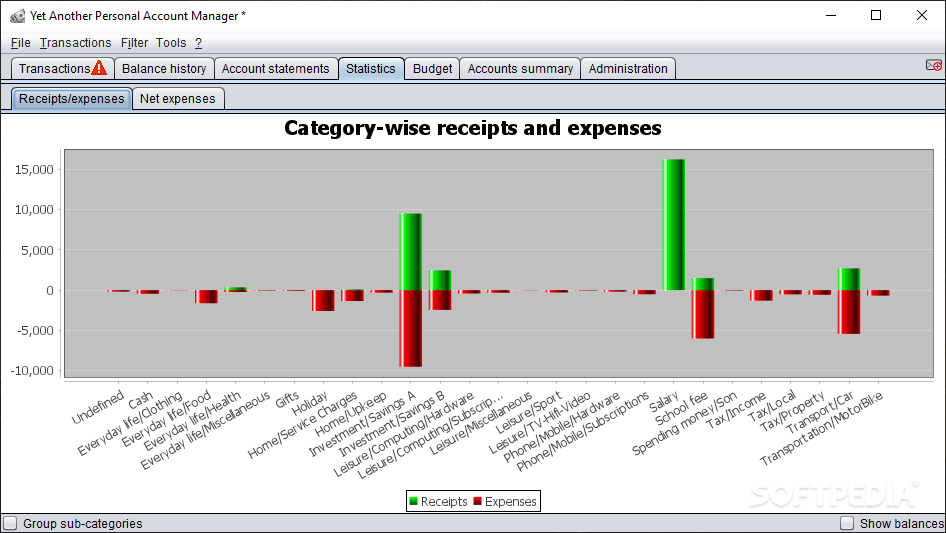
Task: Select the Statistics tab
Action: pos(370,68)
